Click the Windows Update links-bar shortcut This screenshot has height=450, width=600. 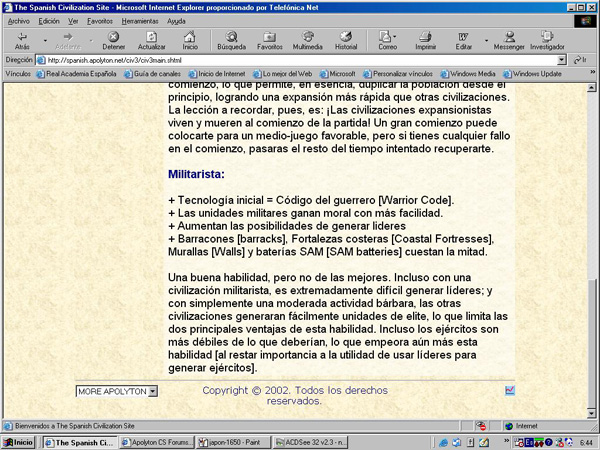pos(538,73)
